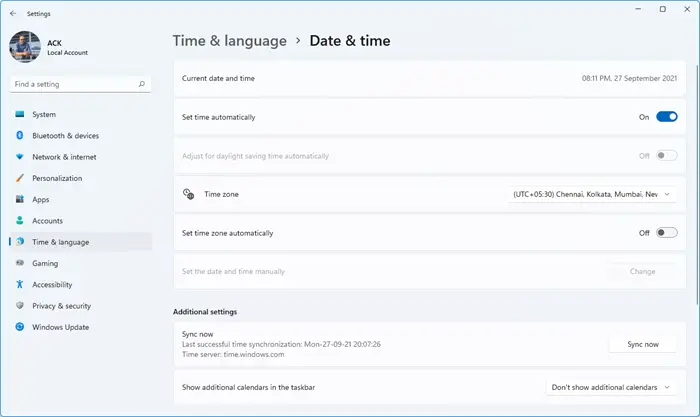Click the Date & time page title

[350, 41]
